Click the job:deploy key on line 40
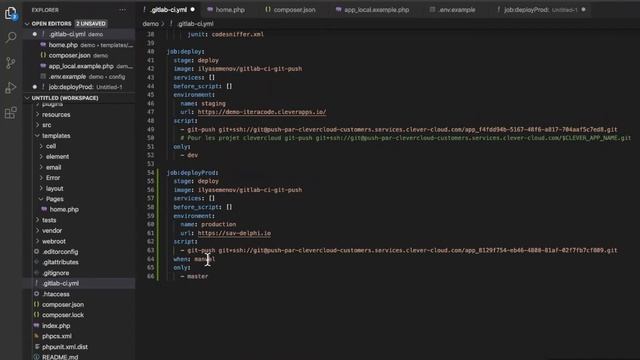 click(x=185, y=51)
